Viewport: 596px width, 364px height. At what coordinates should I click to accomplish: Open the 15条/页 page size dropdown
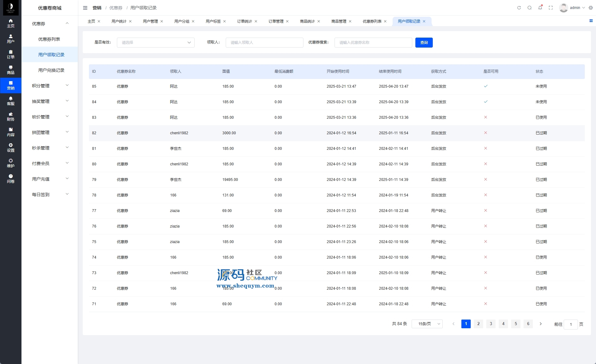(427, 324)
